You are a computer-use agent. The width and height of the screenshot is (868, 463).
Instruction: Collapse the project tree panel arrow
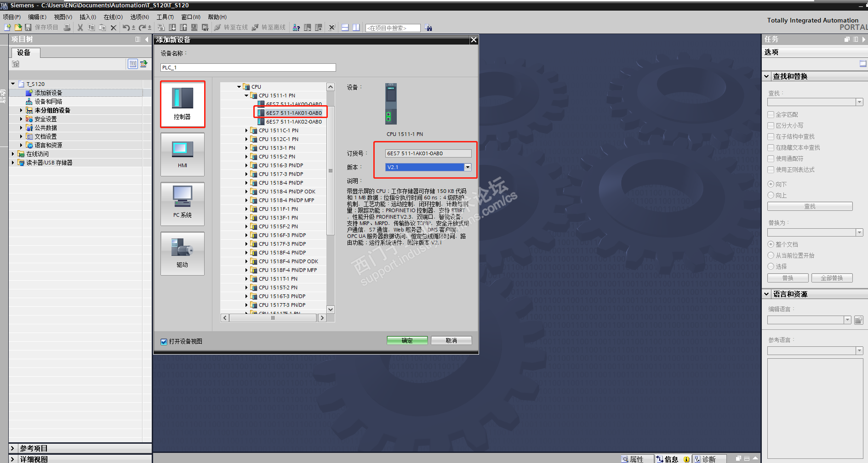coord(147,40)
